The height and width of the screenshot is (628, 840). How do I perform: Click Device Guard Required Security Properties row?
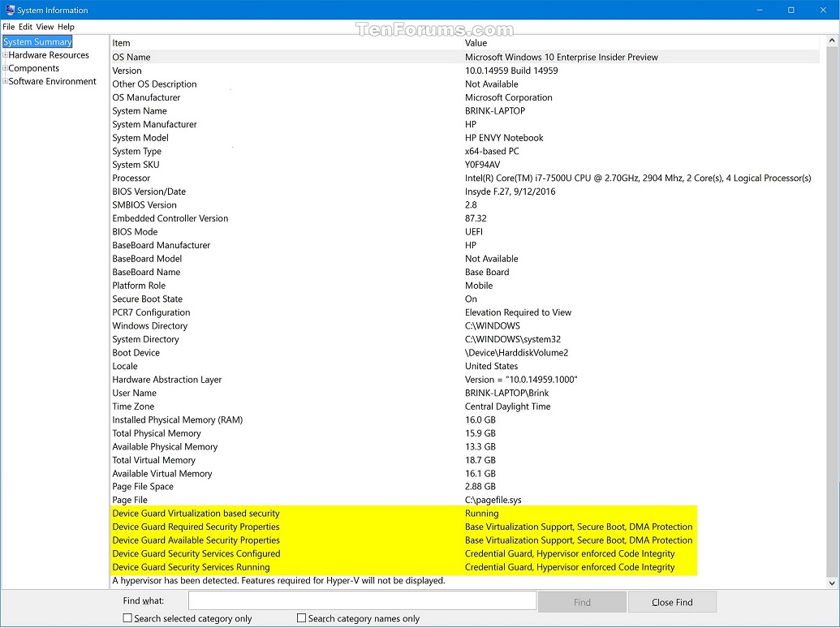(465, 527)
